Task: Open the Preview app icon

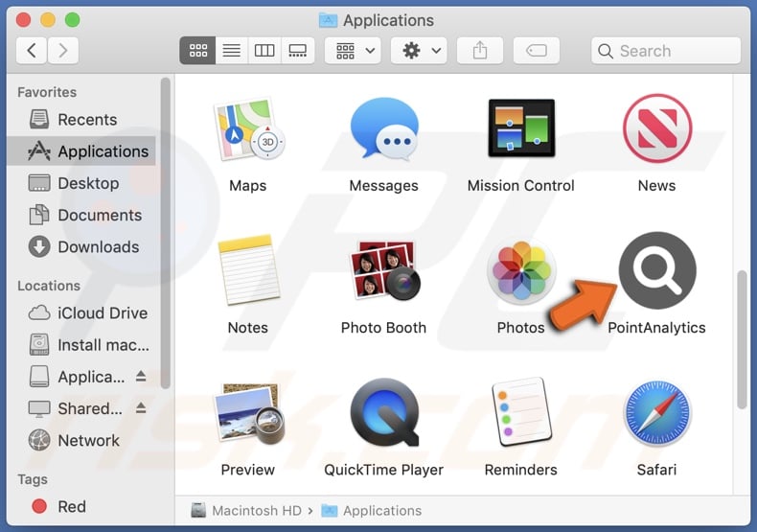Action: click(x=248, y=413)
